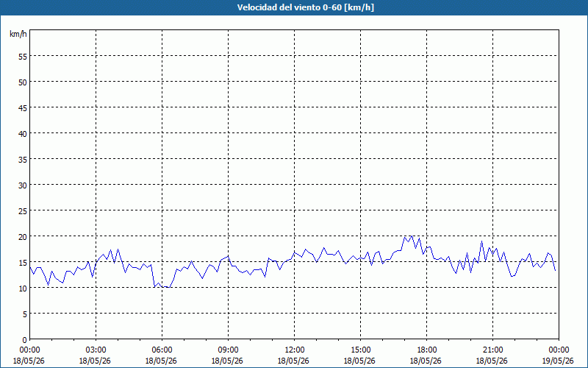The image size is (588, 368).
Task: Select the "03:00" time label
Action: [96, 350]
